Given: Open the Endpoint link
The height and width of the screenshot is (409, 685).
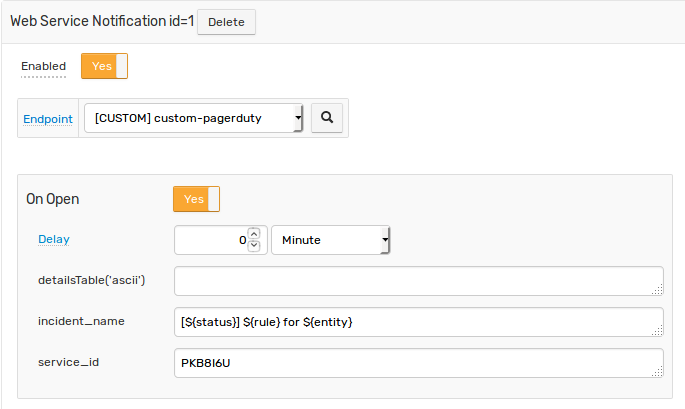Looking at the screenshot, I should tap(48, 119).
